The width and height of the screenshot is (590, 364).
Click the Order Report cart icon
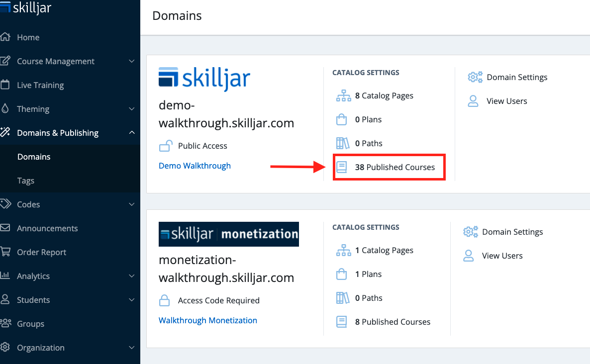tap(5, 252)
